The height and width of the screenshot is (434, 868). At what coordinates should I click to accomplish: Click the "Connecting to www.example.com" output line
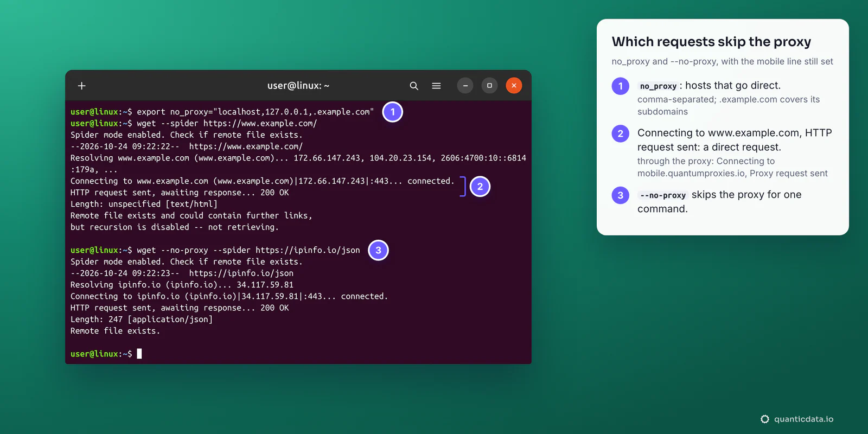tap(262, 181)
